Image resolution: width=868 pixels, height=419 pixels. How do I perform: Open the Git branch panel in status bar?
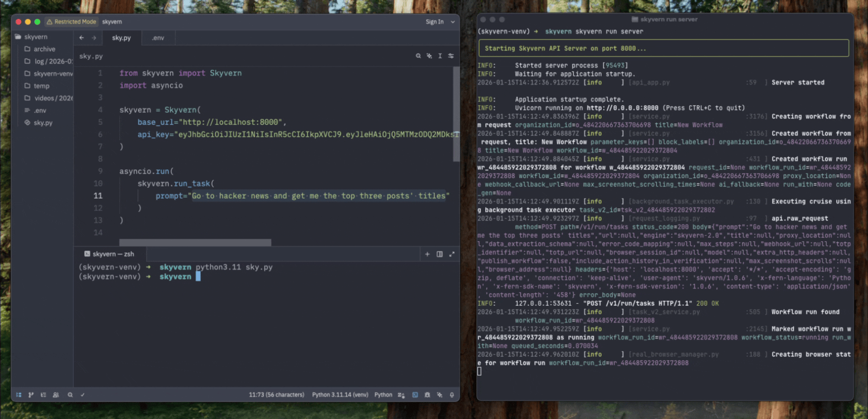pos(31,395)
